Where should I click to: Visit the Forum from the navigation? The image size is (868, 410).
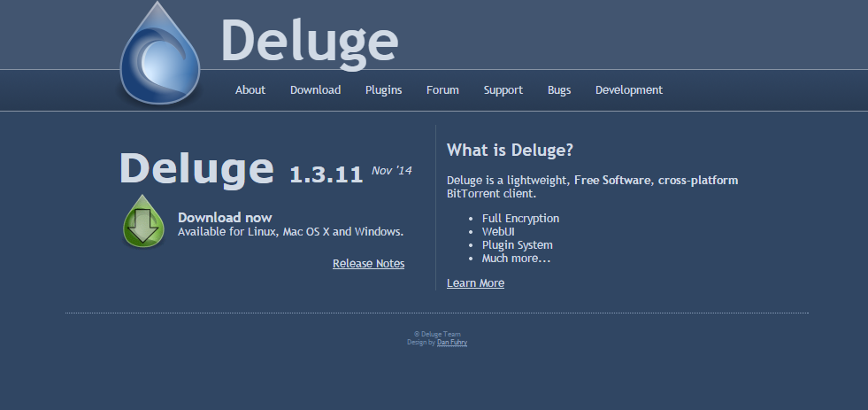tap(442, 89)
